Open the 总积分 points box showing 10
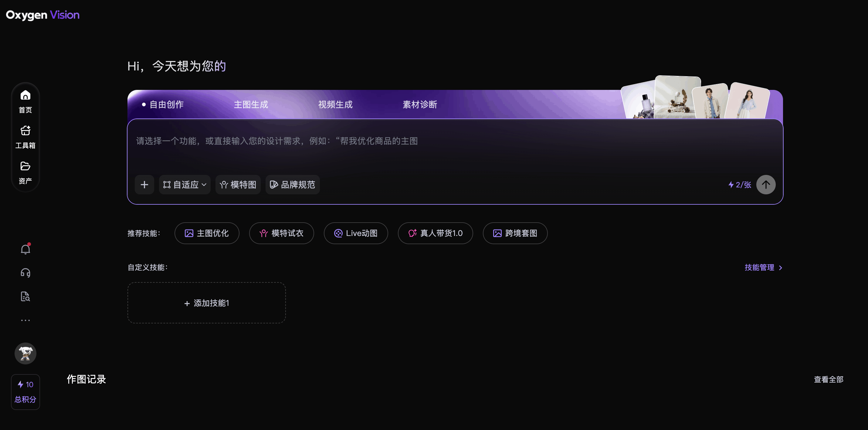868x430 pixels. click(x=25, y=392)
